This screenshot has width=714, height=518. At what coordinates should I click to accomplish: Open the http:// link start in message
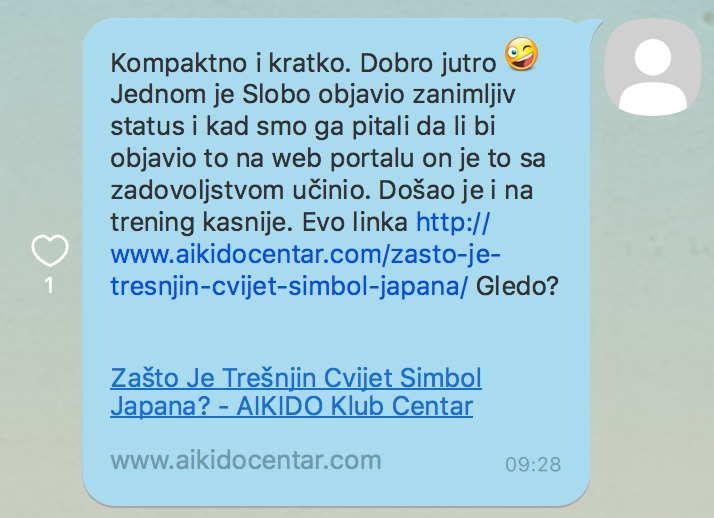(x=453, y=223)
